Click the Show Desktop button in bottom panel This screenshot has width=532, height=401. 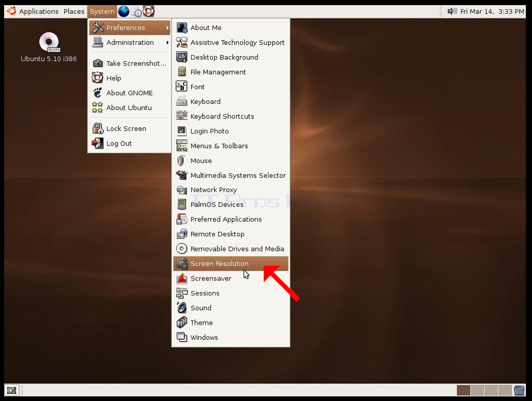12,390
